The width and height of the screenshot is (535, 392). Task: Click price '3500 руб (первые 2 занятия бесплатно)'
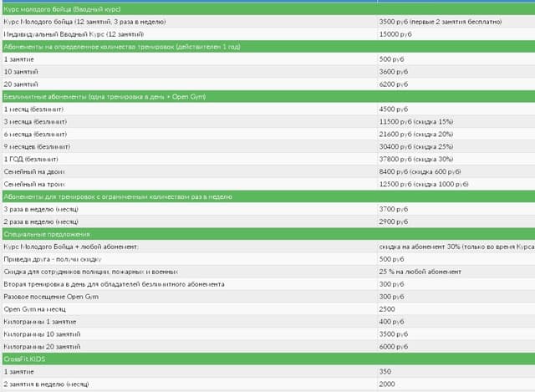click(x=441, y=22)
